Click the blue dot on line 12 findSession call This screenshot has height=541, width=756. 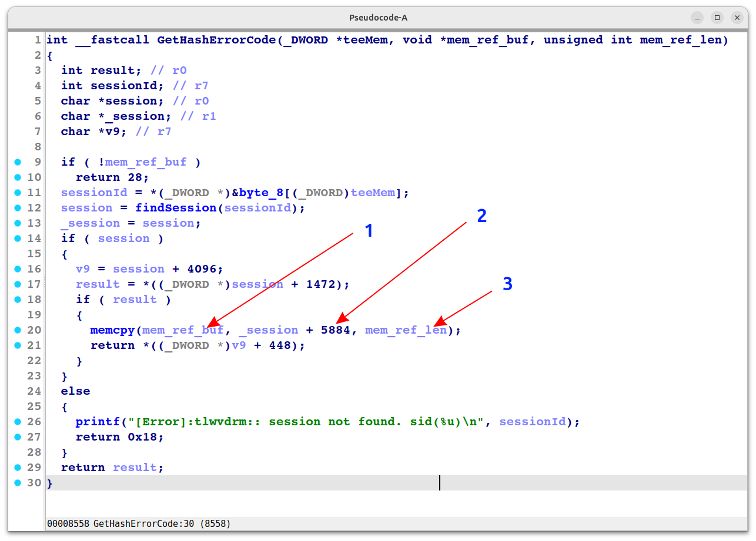(x=18, y=207)
